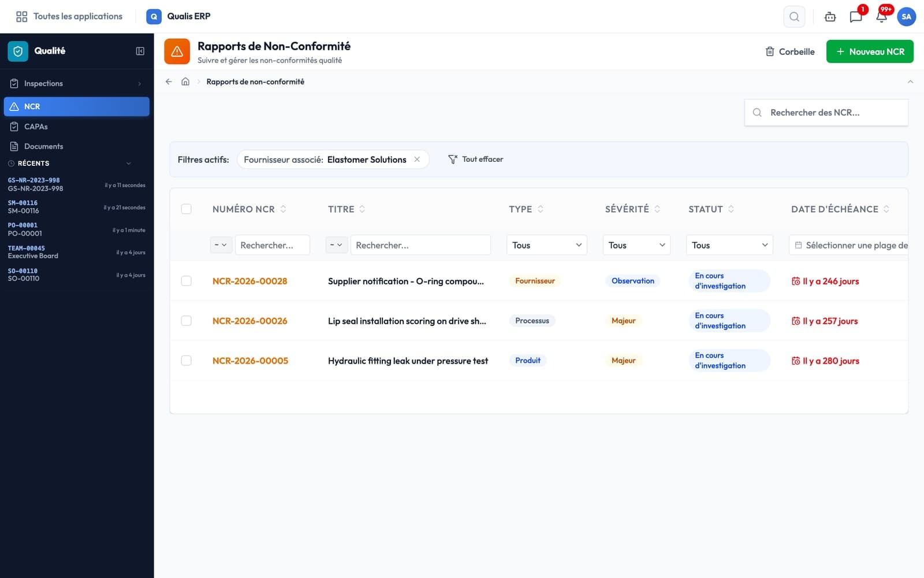Check the NCR-2026-00005 row checkbox

click(186, 361)
